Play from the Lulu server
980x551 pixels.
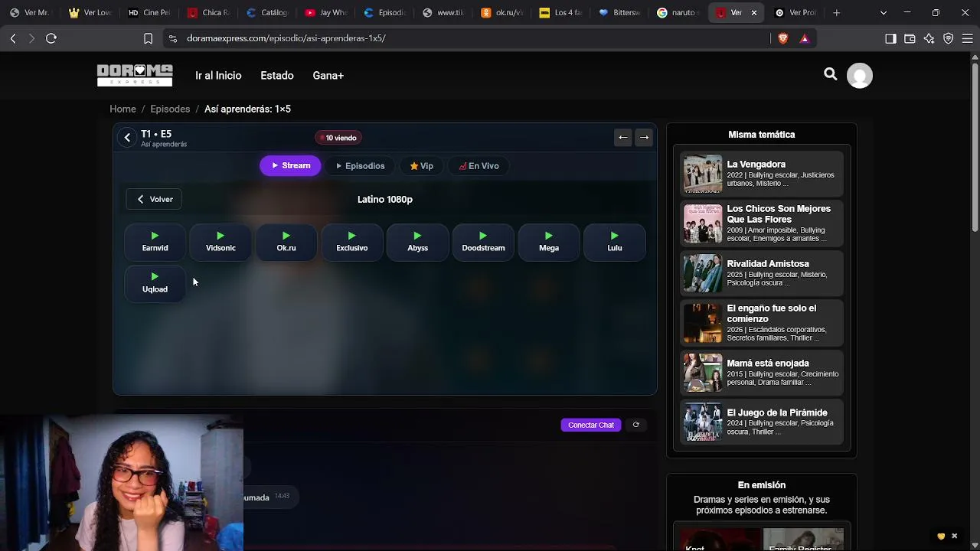(x=615, y=242)
